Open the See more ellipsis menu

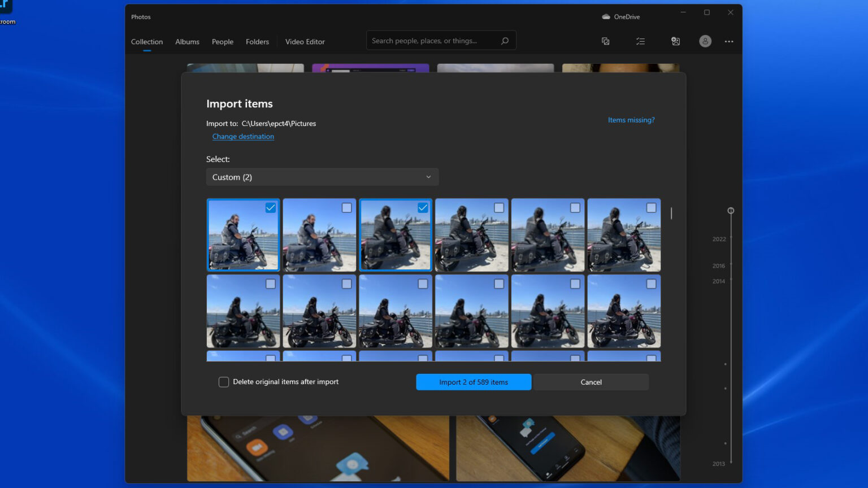(x=729, y=41)
